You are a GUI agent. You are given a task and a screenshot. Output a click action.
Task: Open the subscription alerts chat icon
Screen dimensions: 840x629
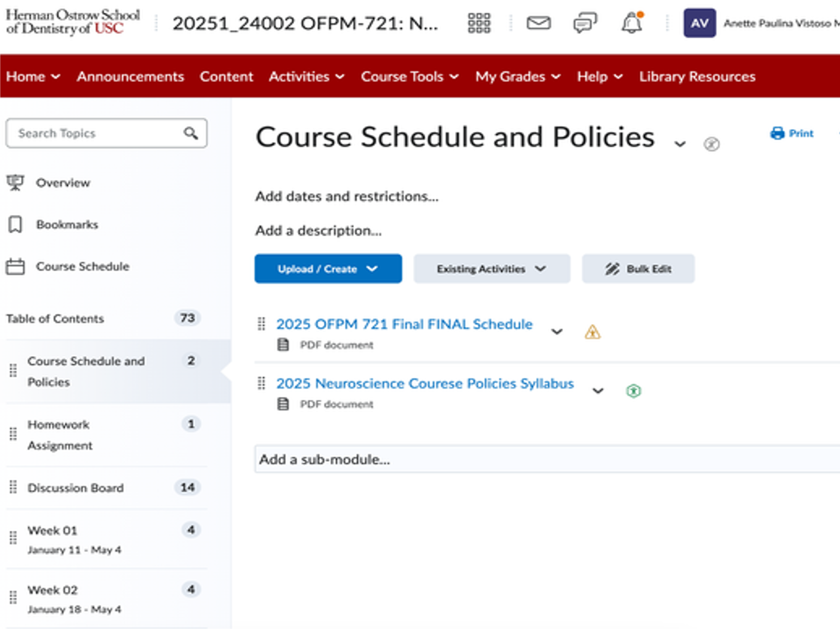pos(585,23)
